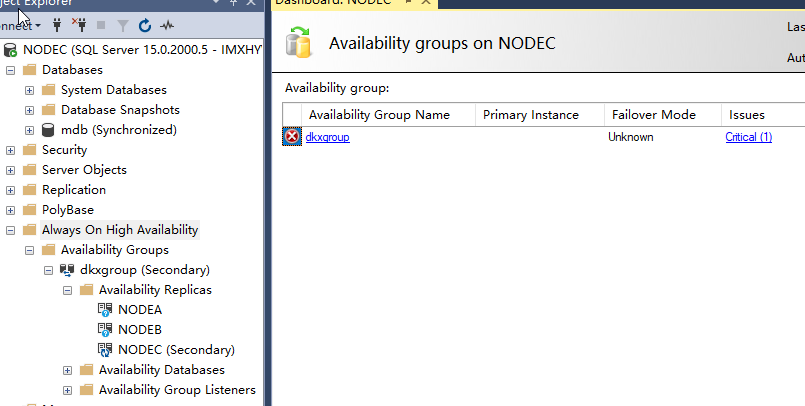Click the Issues column header
The width and height of the screenshot is (805, 406).
click(x=763, y=115)
